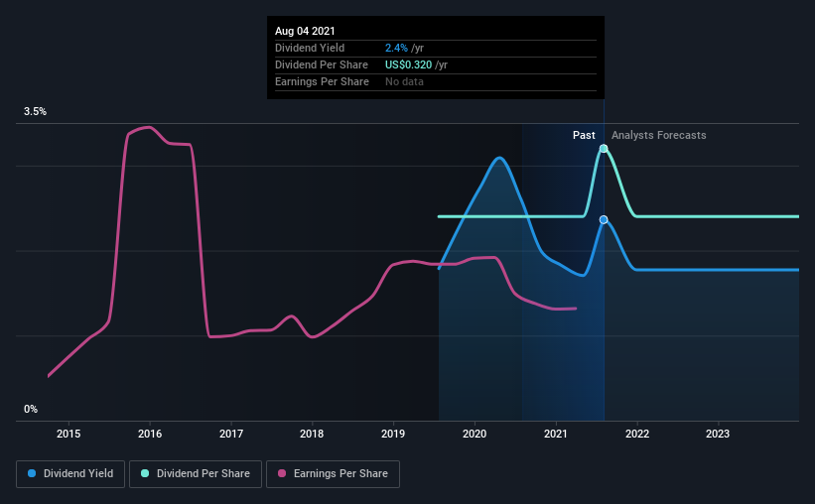Viewport: 815px width, 504px height.
Task: Click the Past region label
Action: pyautogui.click(x=584, y=135)
